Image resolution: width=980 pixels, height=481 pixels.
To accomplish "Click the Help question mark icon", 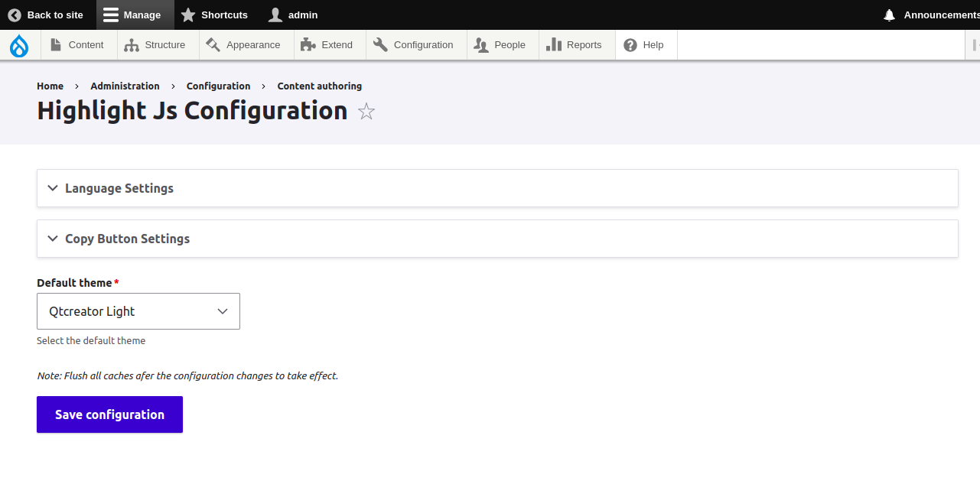I will pyautogui.click(x=630, y=45).
